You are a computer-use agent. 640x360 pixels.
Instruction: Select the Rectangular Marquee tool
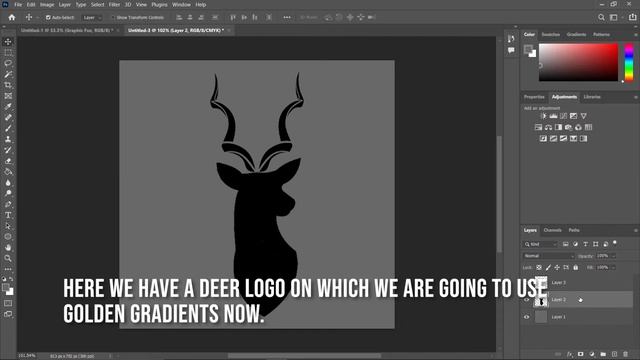(x=8, y=53)
